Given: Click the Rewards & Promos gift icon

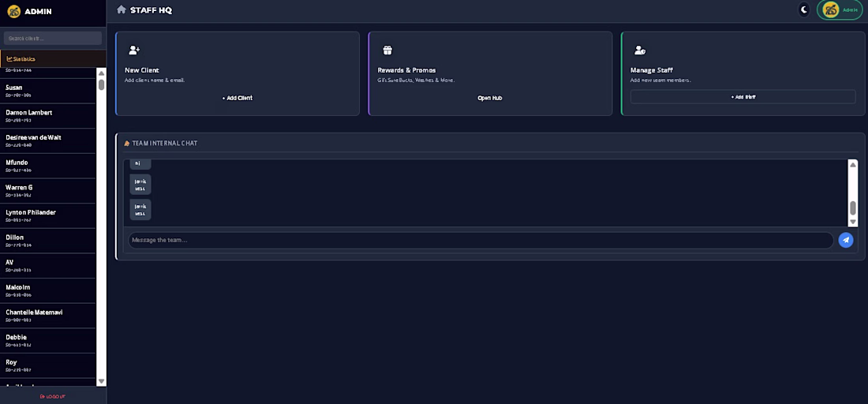Looking at the screenshot, I should [x=387, y=50].
